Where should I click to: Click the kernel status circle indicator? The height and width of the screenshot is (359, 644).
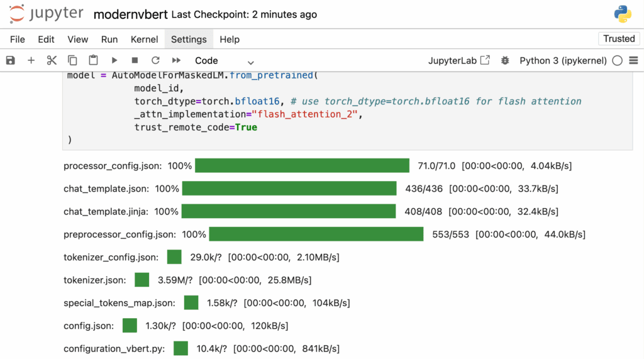click(x=617, y=61)
